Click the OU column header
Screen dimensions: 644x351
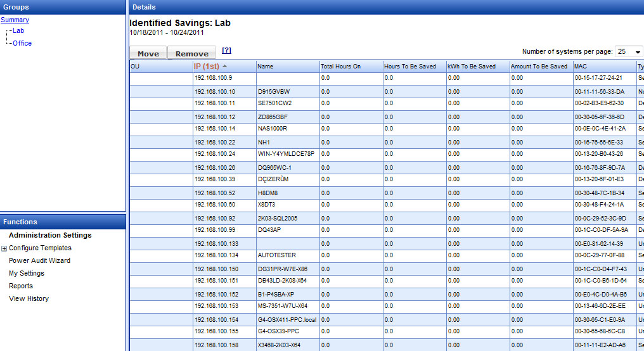(135, 67)
